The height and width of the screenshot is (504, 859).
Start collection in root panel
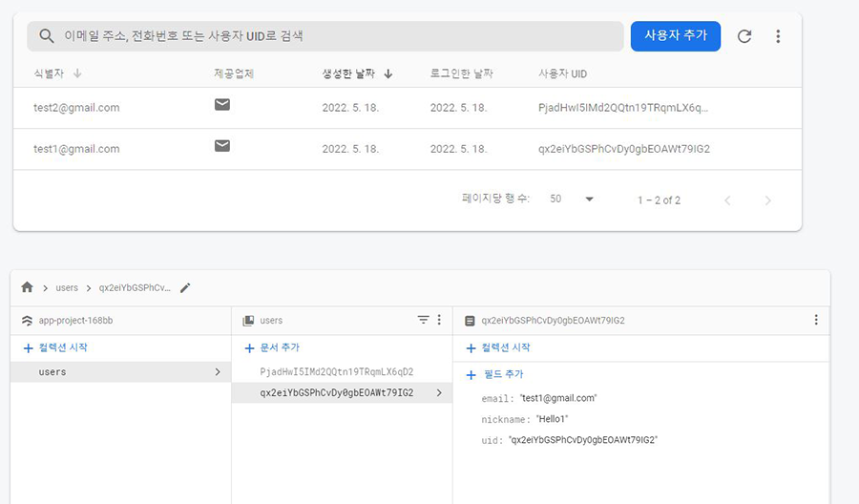click(55, 347)
